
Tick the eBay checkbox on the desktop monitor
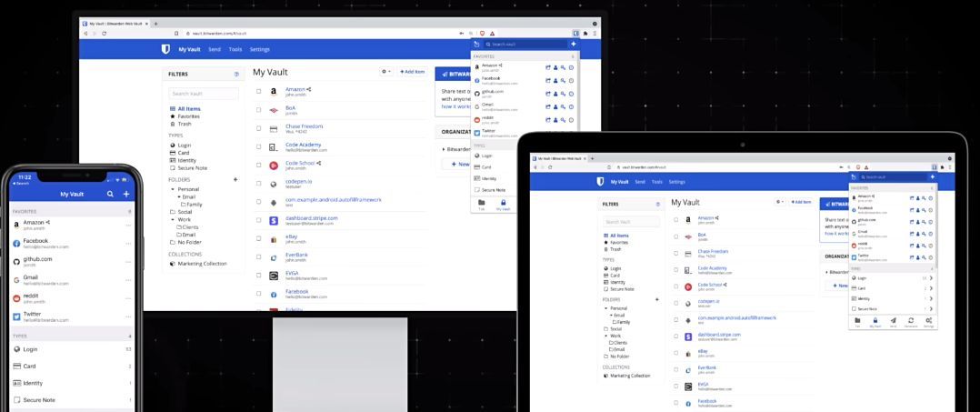(x=259, y=239)
